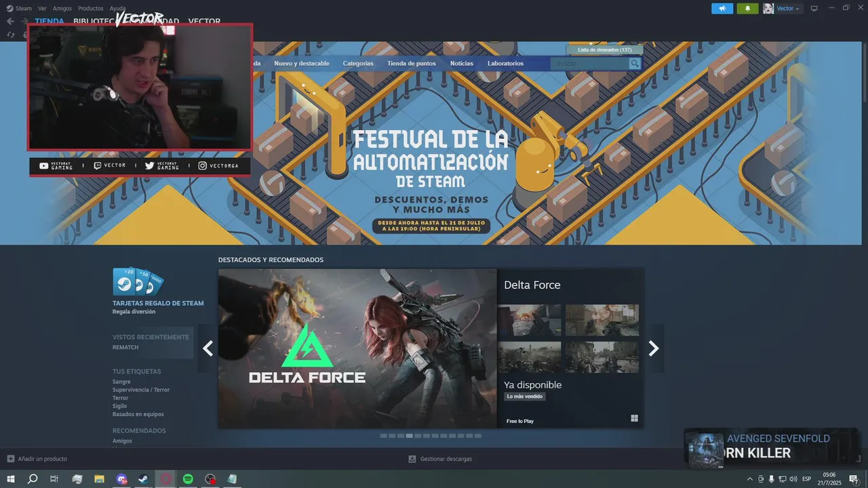Go back using the navigation back arrow
Viewport: 868px width, 488px height.
pos(10,21)
